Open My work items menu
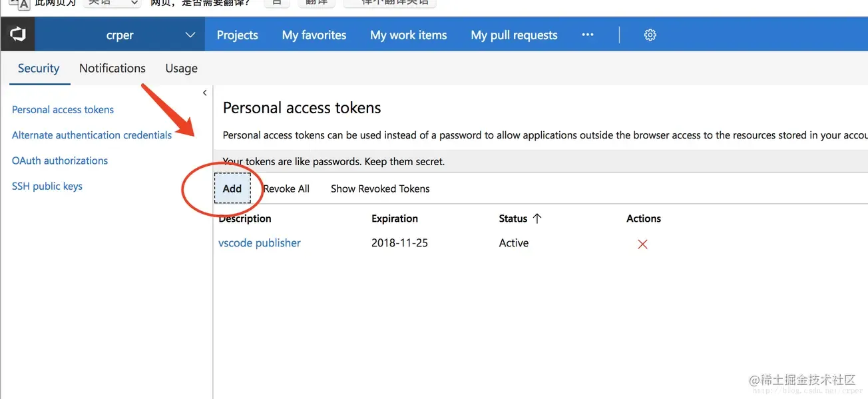The height and width of the screenshot is (399, 868). coord(408,35)
